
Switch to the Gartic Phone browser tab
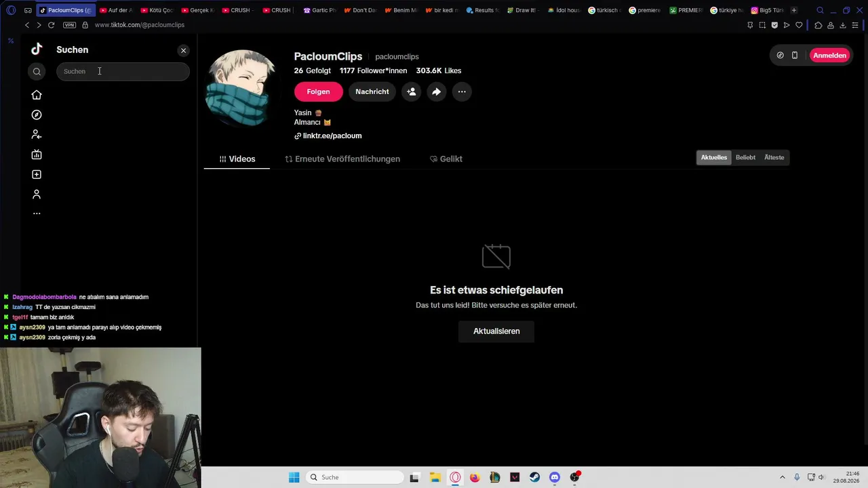point(319,10)
